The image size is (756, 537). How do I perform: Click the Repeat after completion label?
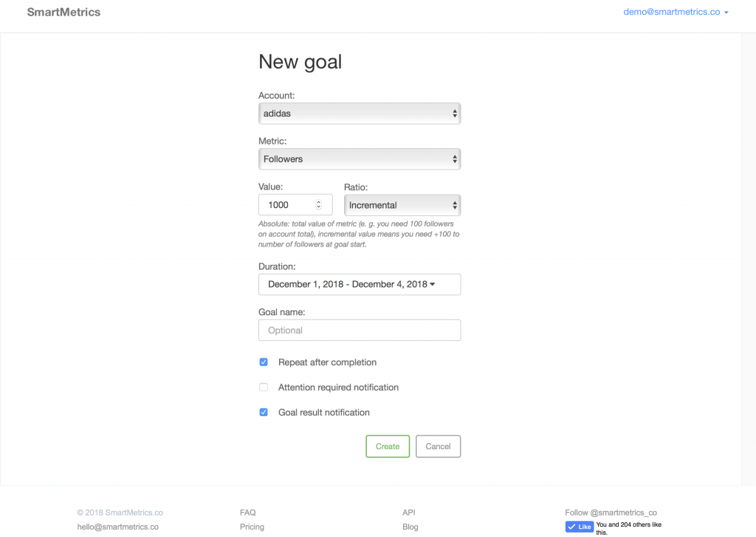[327, 362]
